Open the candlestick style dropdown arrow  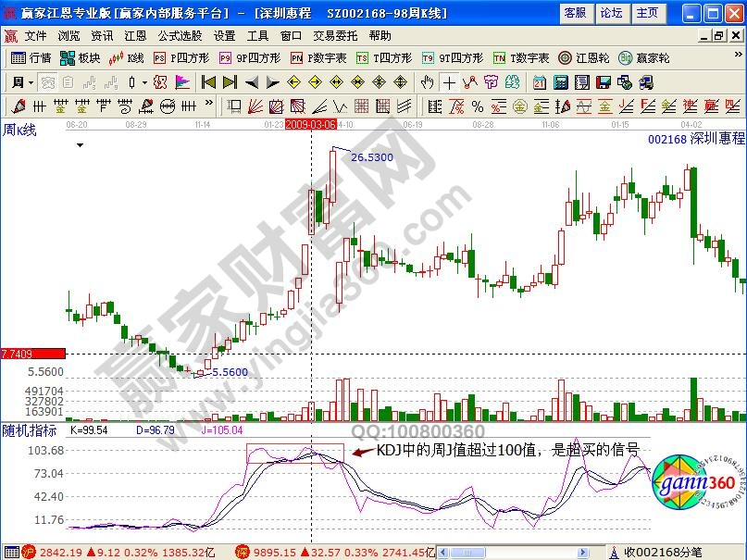(144, 81)
